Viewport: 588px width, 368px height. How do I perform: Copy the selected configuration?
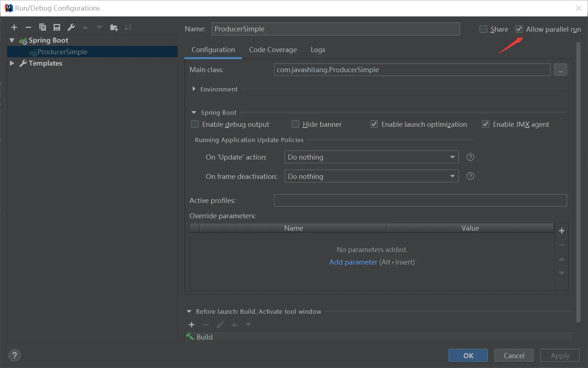pos(43,27)
